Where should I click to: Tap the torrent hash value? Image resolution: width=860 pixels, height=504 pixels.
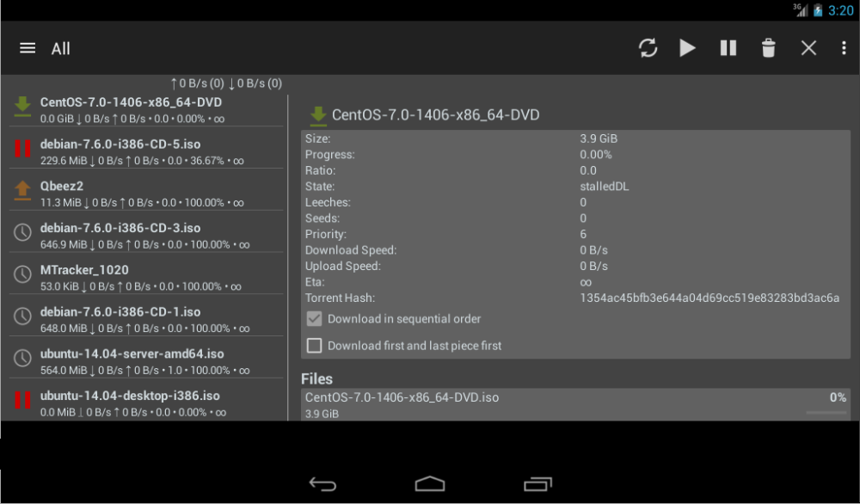[x=709, y=298]
